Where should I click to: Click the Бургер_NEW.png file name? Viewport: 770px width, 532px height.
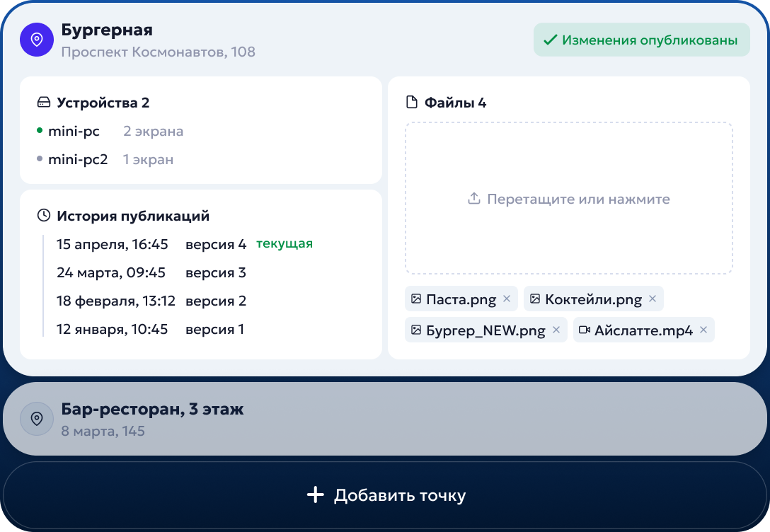[x=485, y=330]
